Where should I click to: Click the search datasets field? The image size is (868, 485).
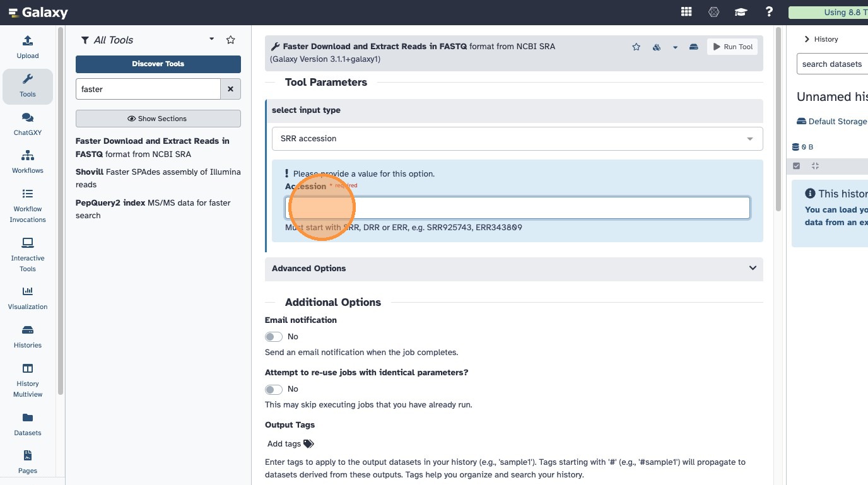click(832, 64)
